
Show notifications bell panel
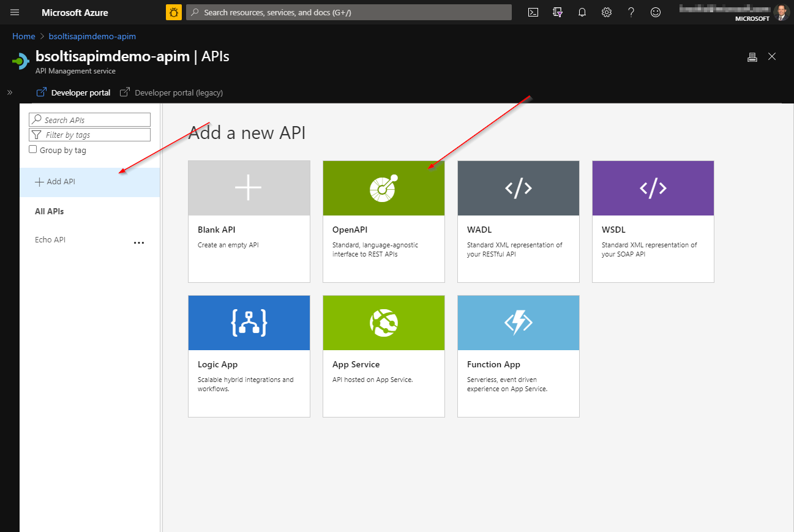click(x=582, y=12)
